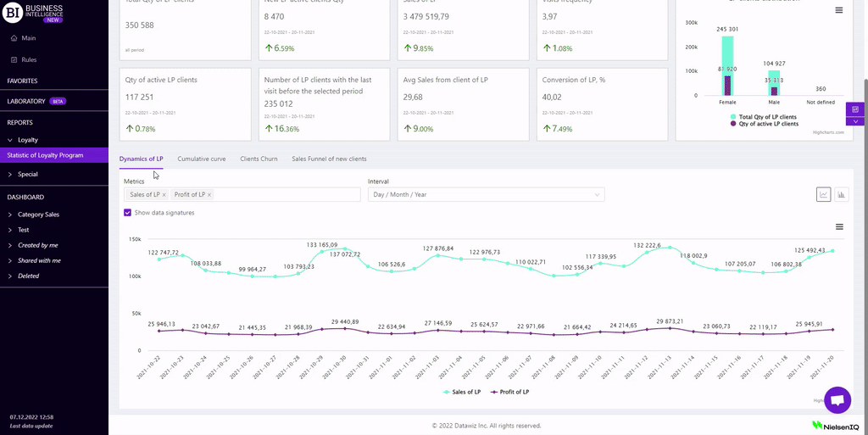
Task: Click the Rules calendar icon
Action: pyautogui.click(x=14, y=59)
